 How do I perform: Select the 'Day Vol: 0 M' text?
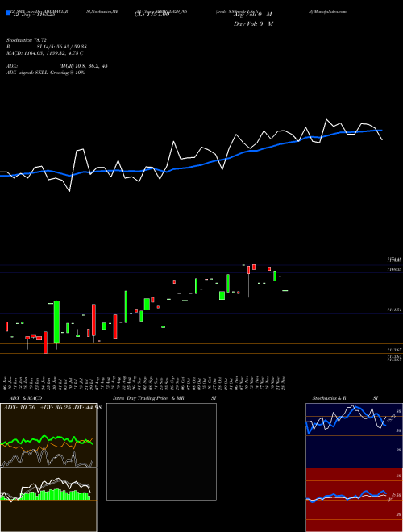pos(253,23)
